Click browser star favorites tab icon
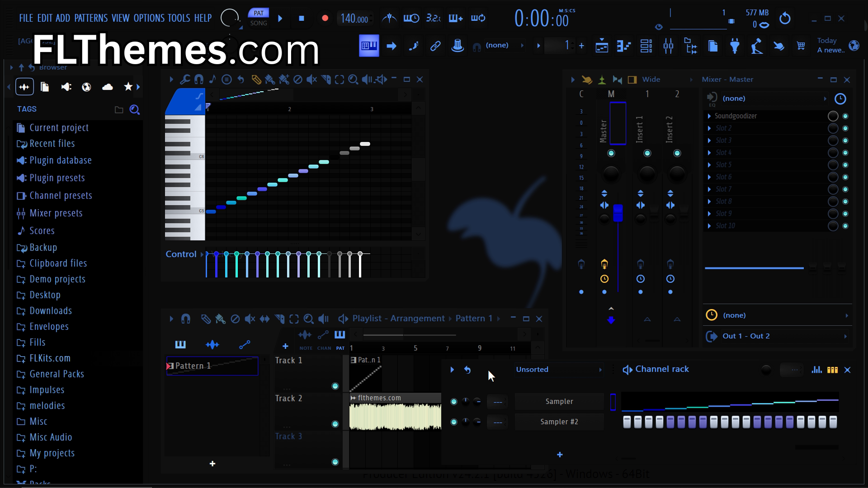This screenshot has height=488, width=868. pyautogui.click(x=128, y=87)
